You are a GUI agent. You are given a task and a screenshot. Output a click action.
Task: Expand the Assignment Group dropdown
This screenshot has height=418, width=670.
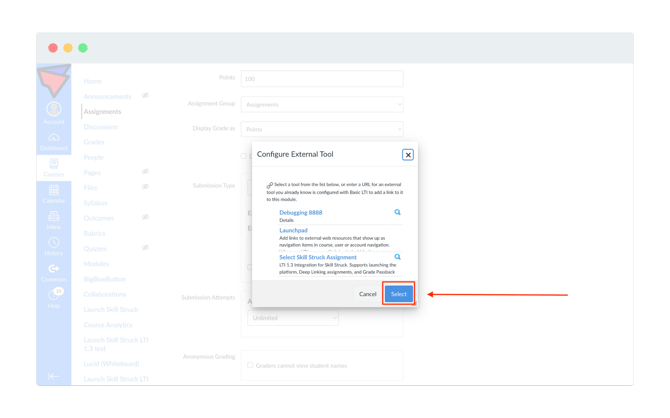tap(322, 104)
